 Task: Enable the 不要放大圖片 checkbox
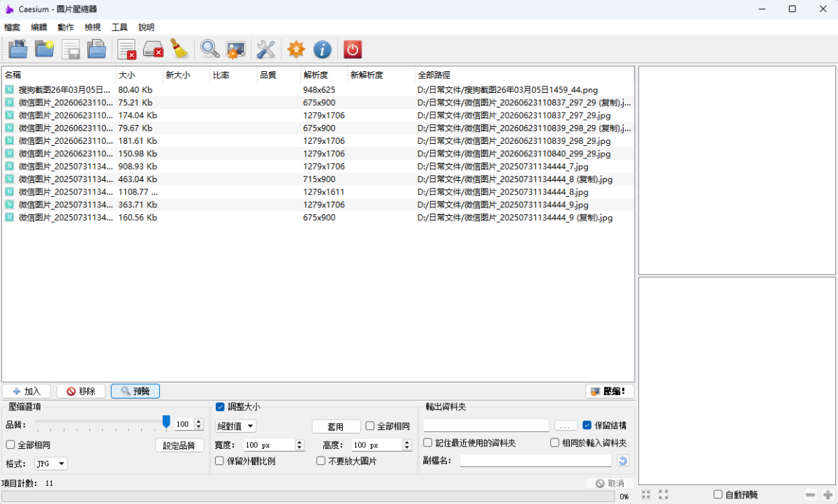click(x=321, y=461)
